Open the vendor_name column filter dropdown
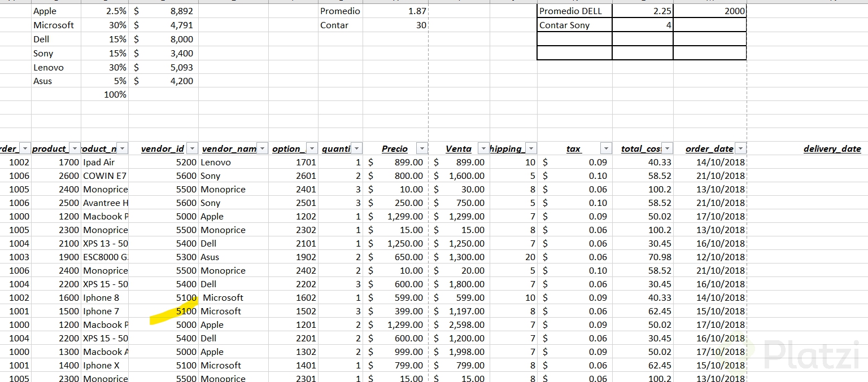868x382 pixels. point(263,149)
